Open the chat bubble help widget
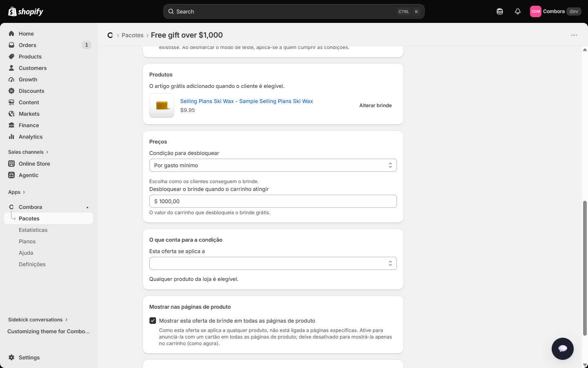588x368 pixels. (563, 348)
